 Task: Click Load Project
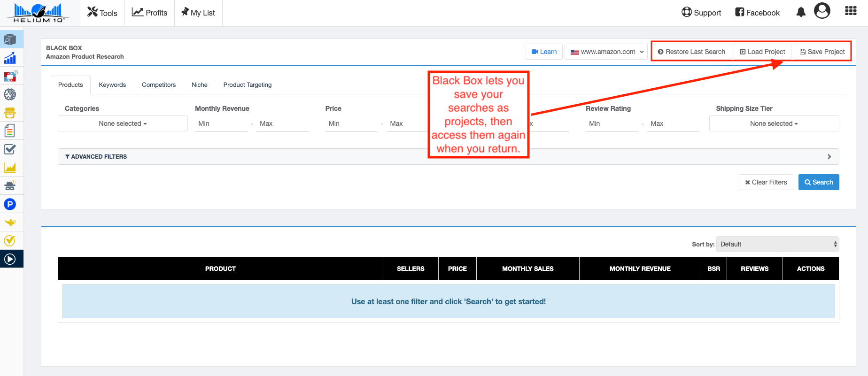[x=762, y=52]
